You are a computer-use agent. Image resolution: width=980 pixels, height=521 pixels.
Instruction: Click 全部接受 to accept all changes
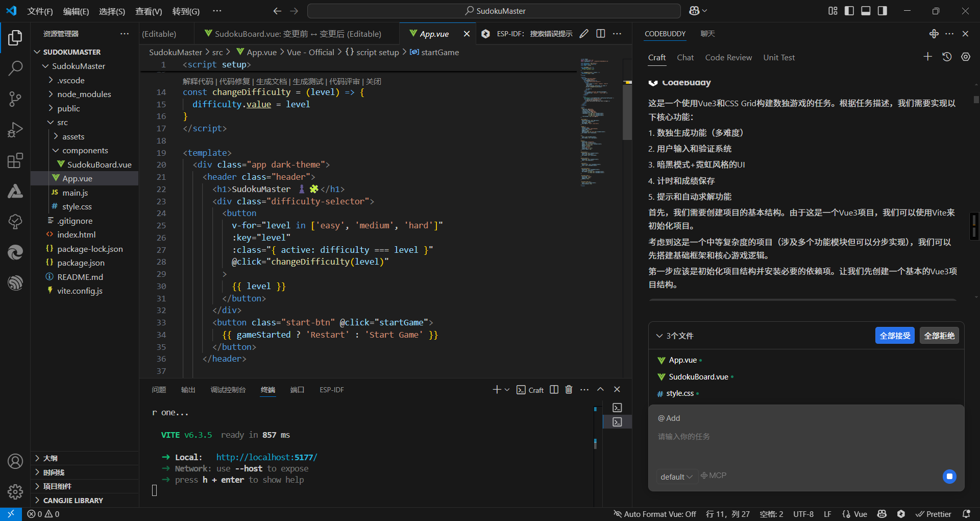(x=895, y=336)
